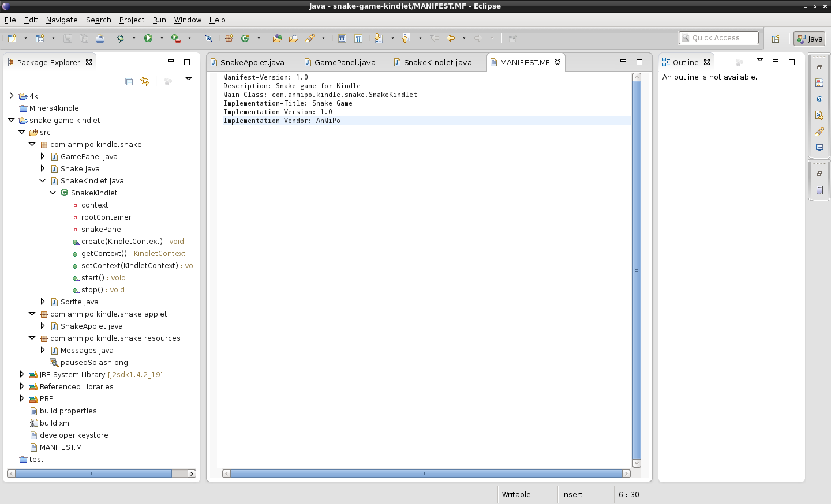Toggle Link with Editor in Package Explorer
This screenshot has height=504, width=831.
(x=145, y=81)
